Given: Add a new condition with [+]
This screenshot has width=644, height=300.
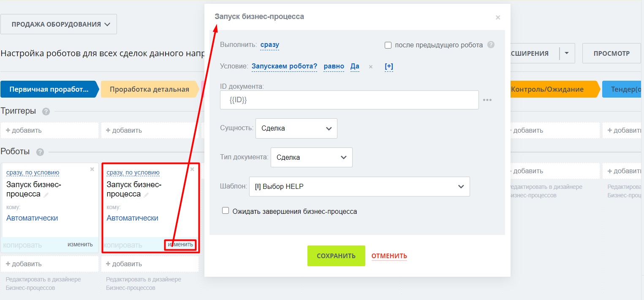Looking at the screenshot, I should point(389,66).
